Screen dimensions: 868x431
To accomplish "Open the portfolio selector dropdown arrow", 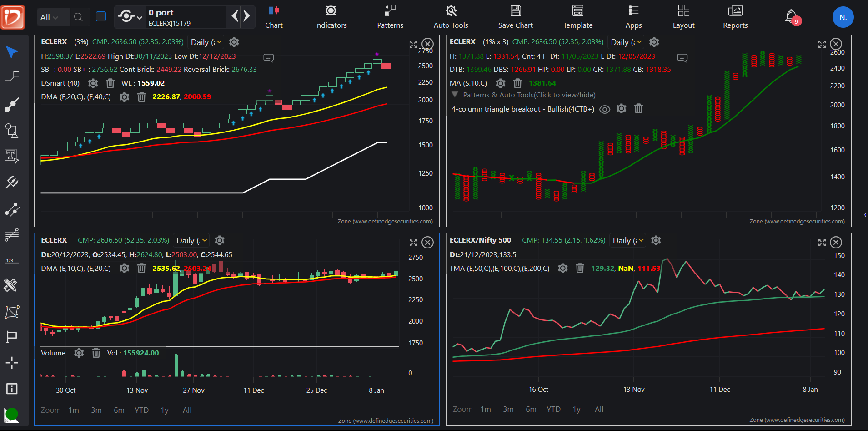I will 139,18.
